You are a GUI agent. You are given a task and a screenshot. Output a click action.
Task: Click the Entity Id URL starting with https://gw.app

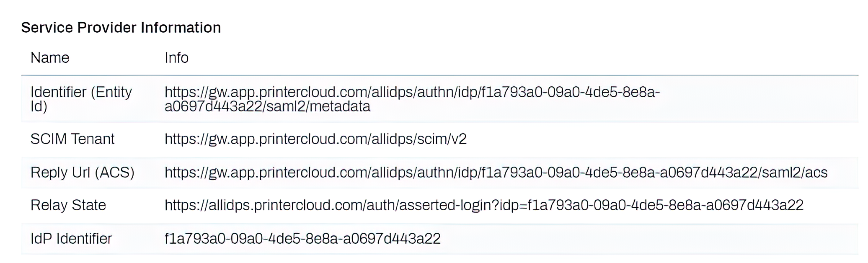coord(412,92)
